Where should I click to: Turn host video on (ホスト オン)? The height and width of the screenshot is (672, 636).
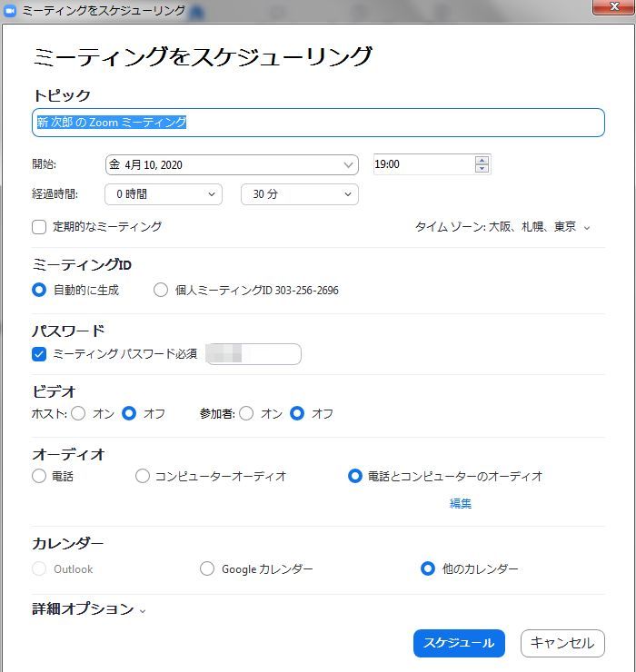(78, 413)
